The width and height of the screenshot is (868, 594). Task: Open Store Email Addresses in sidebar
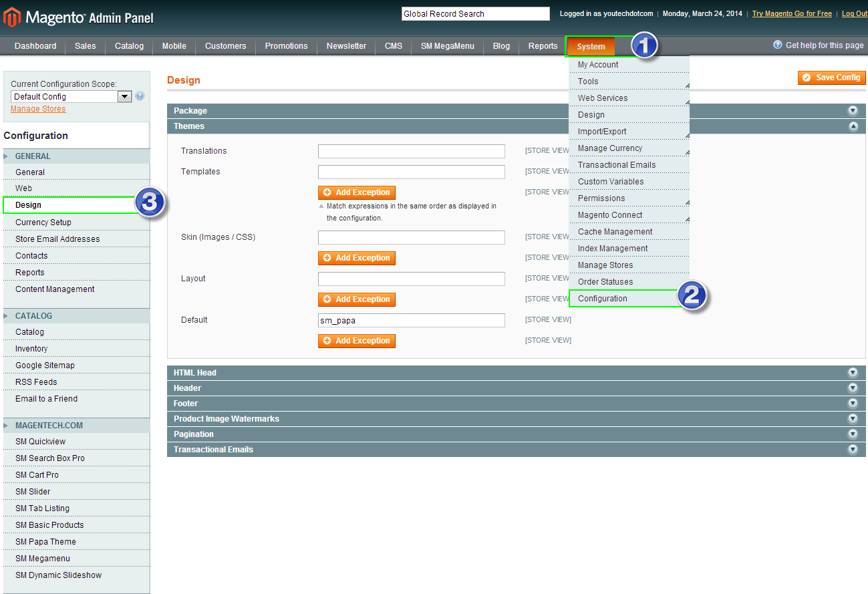pos(76,239)
